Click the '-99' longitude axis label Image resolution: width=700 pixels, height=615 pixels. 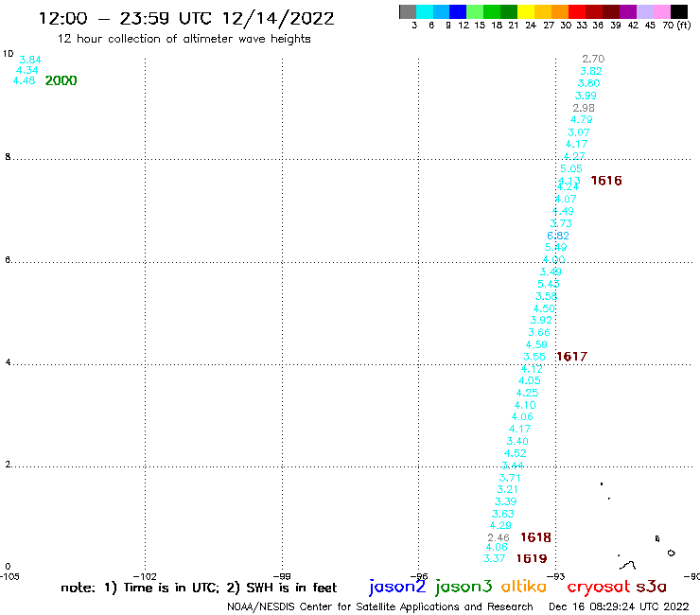[281, 576]
